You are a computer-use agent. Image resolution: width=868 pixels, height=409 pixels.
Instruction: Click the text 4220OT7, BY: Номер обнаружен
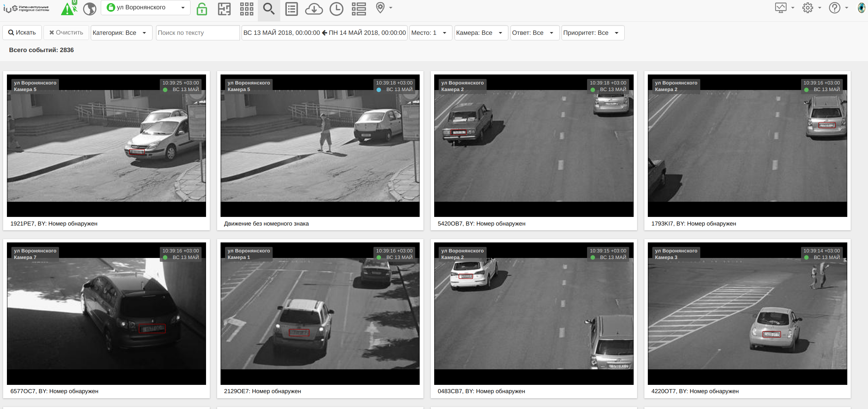[x=695, y=391]
